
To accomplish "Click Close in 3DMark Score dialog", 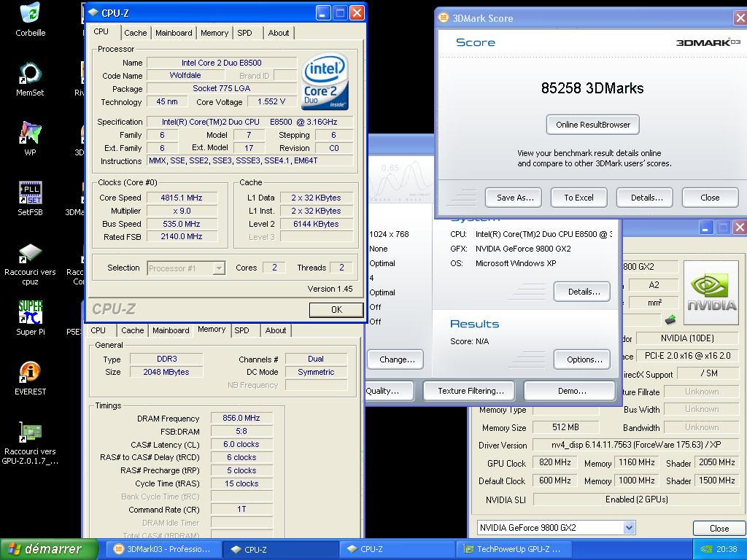I will pyautogui.click(x=710, y=198).
